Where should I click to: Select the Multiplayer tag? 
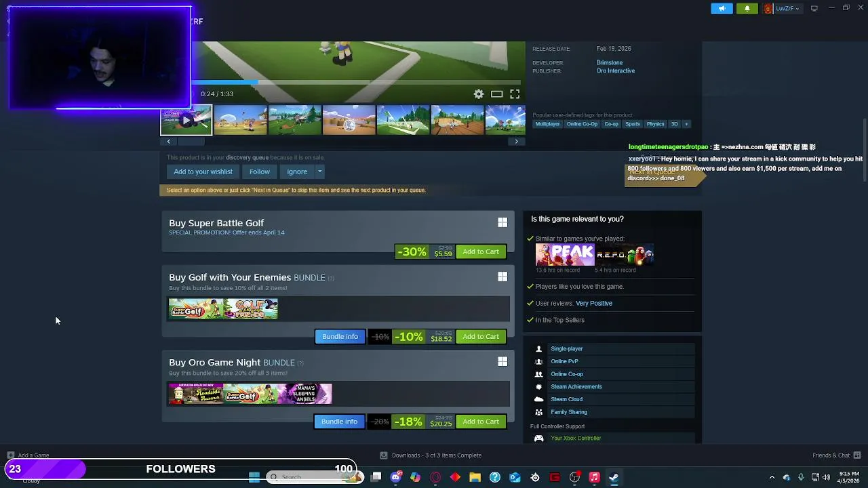click(547, 124)
